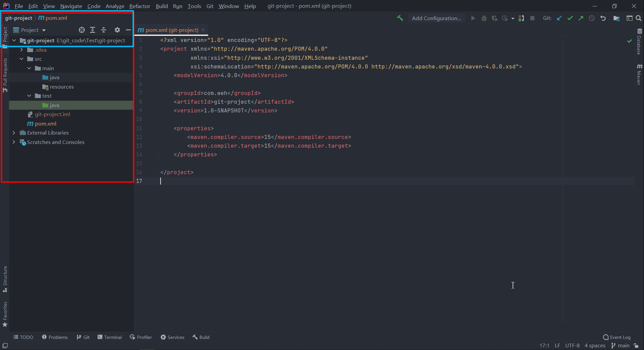The width and height of the screenshot is (644, 350).
Task: Open Git Show History clock icon
Action: click(592, 18)
